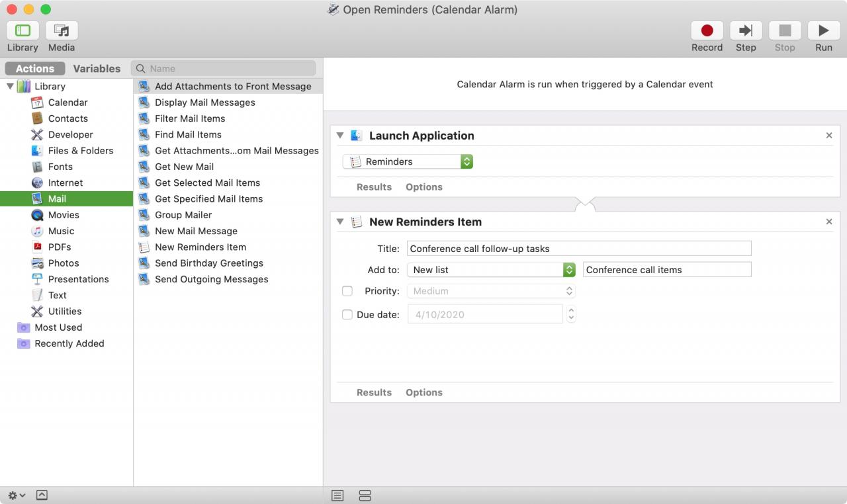Select the Presentations category
Viewport: 847px width, 504px height.
(66, 279)
